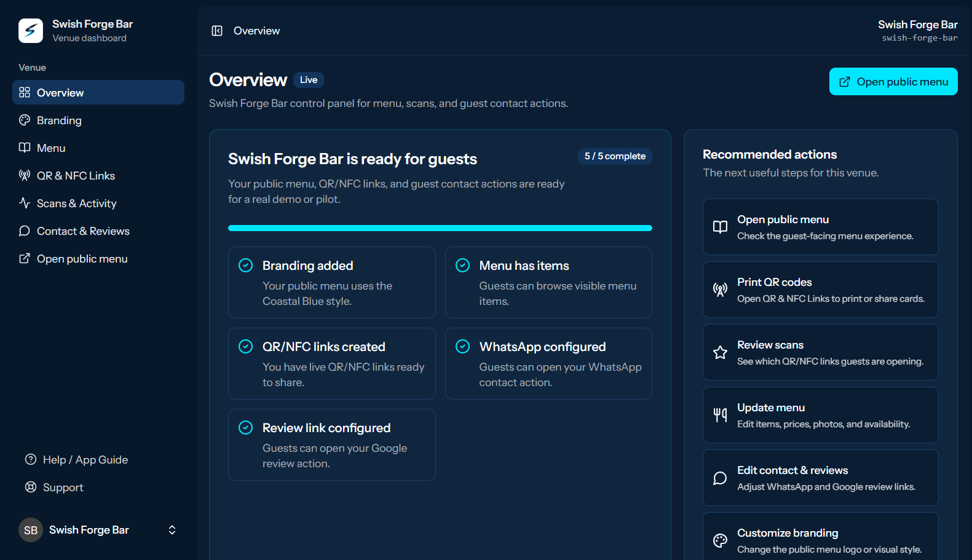Screen dimensions: 972x560
Task: Click the SB avatar at sidebar bottom
Action: point(31,530)
